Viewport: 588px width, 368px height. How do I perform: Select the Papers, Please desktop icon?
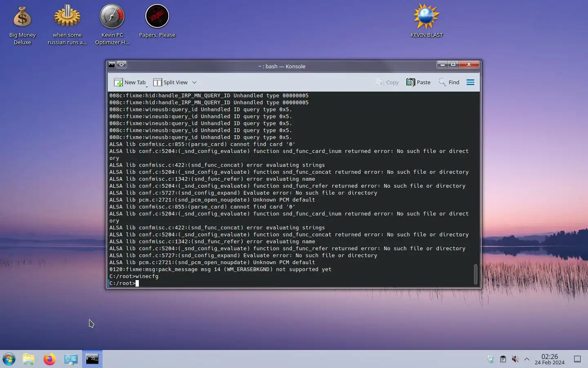(157, 21)
